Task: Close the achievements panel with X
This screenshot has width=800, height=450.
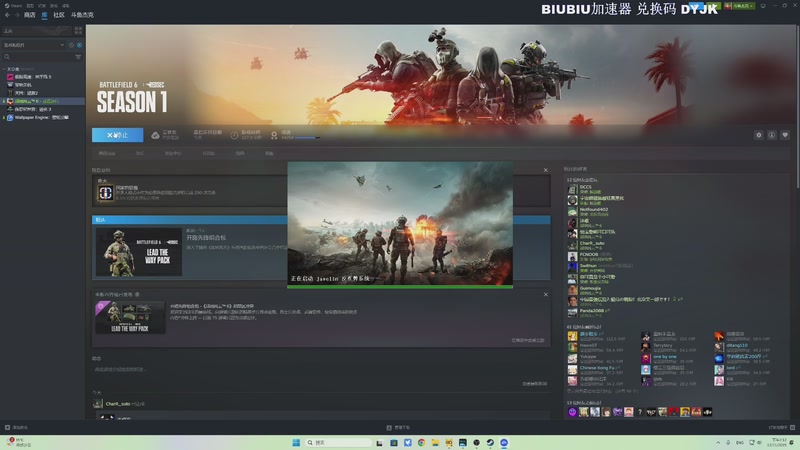Action: [545, 170]
